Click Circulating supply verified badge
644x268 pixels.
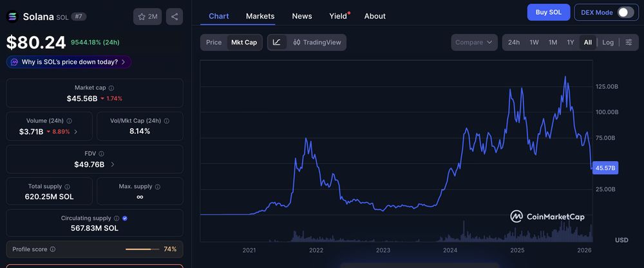point(125,218)
